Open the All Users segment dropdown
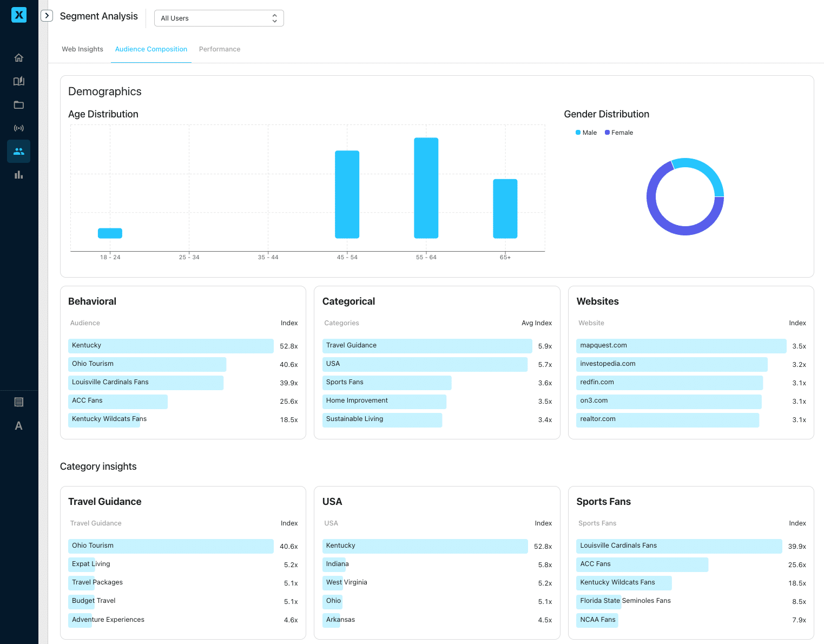This screenshot has height=644, width=824. pos(219,18)
